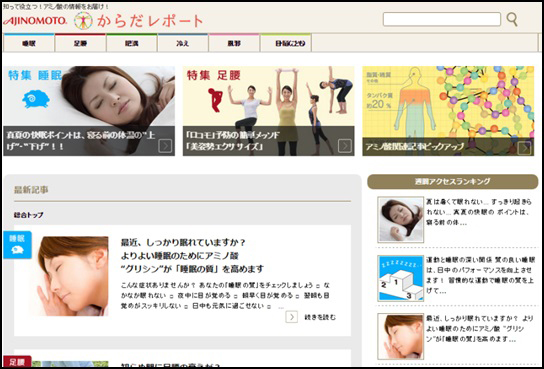Image resolution: width=544 pixels, height=369 pixels.
Task: Open first ranking article text link
Action: (x=479, y=212)
